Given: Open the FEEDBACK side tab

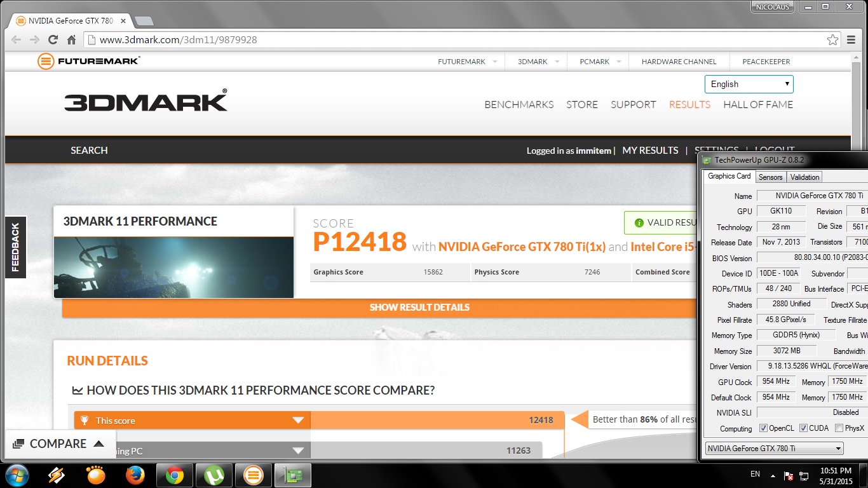Looking at the screenshot, I should coord(15,248).
